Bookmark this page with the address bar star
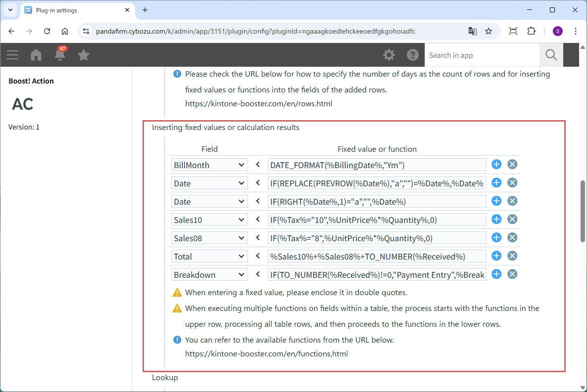Viewport: 587px width, 392px height. [489, 31]
